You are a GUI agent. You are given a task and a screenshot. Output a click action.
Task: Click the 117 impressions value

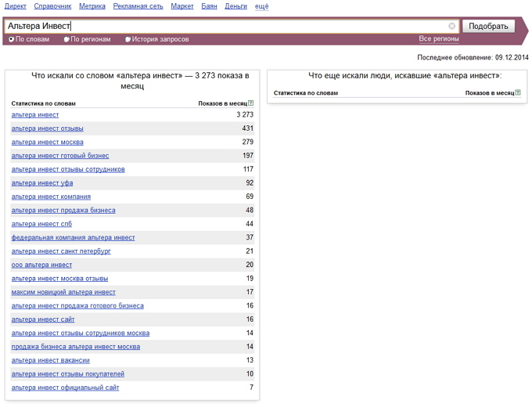click(248, 169)
